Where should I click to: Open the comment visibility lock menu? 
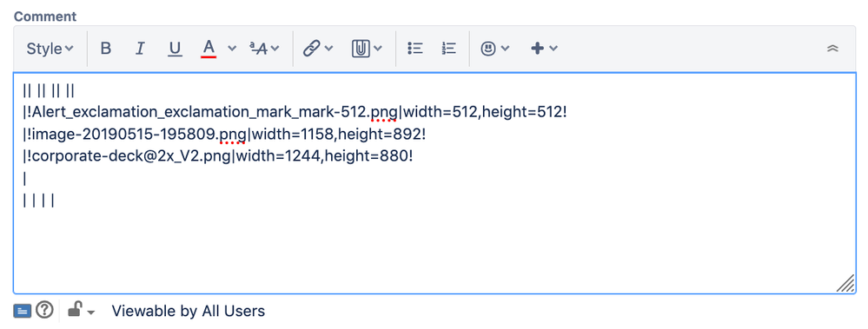pyautogui.click(x=81, y=311)
